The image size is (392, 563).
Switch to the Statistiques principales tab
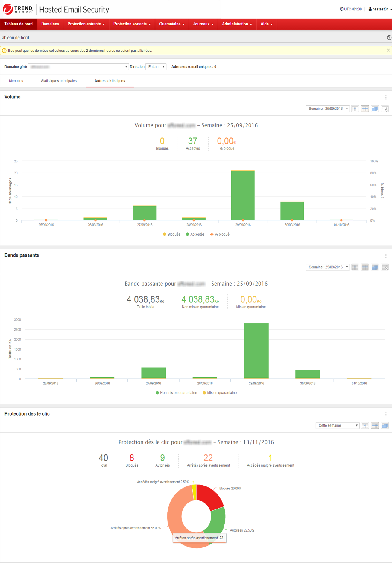click(x=59, y=81)
